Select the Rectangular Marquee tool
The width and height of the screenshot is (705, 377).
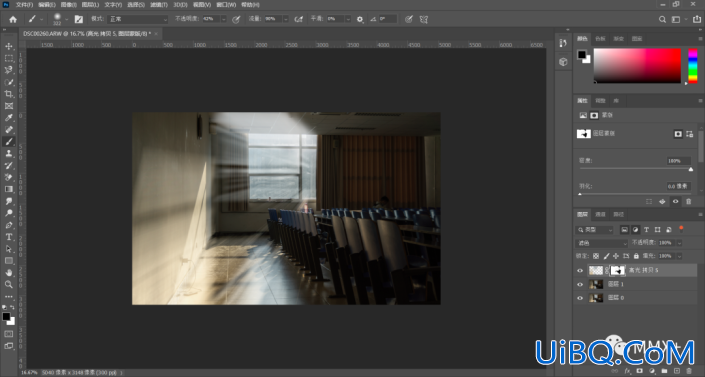pyautogui.click(x=9, y=58)
